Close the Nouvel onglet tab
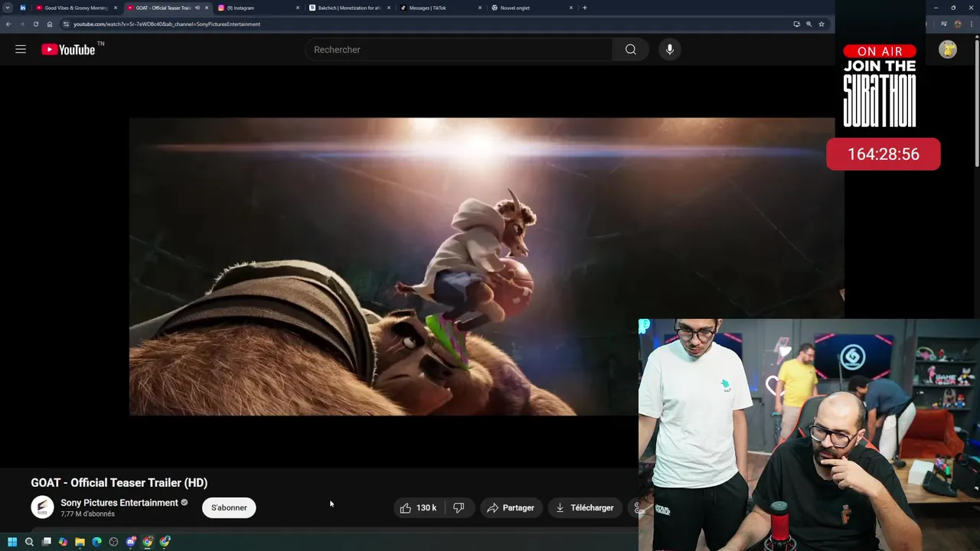The width and height of the screenshot is (980, 551). 571,8
